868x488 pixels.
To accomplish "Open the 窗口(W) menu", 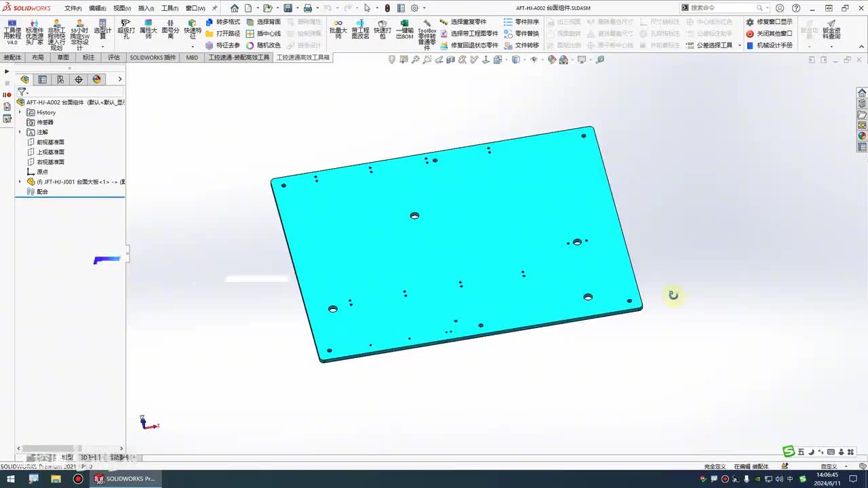I will [x=195, y=8].
